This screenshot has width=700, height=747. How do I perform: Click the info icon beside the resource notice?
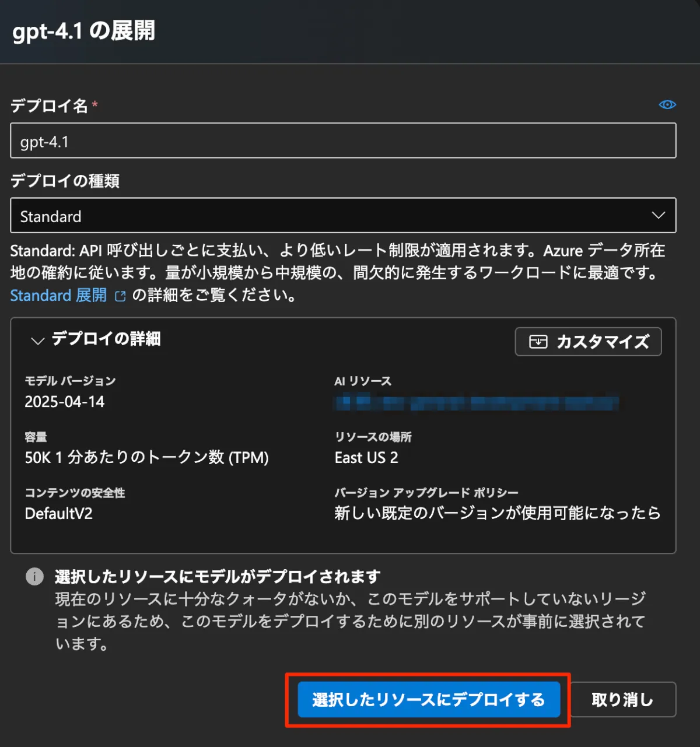click(x=34, y=577)
